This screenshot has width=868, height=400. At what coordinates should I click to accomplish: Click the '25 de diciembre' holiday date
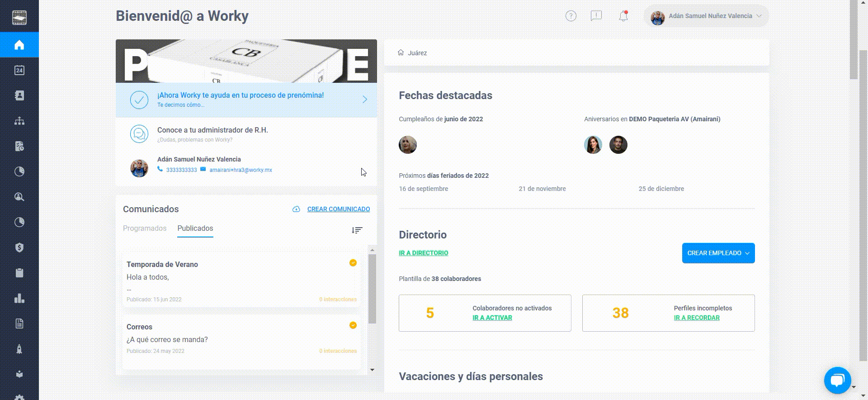coord(661,189)
